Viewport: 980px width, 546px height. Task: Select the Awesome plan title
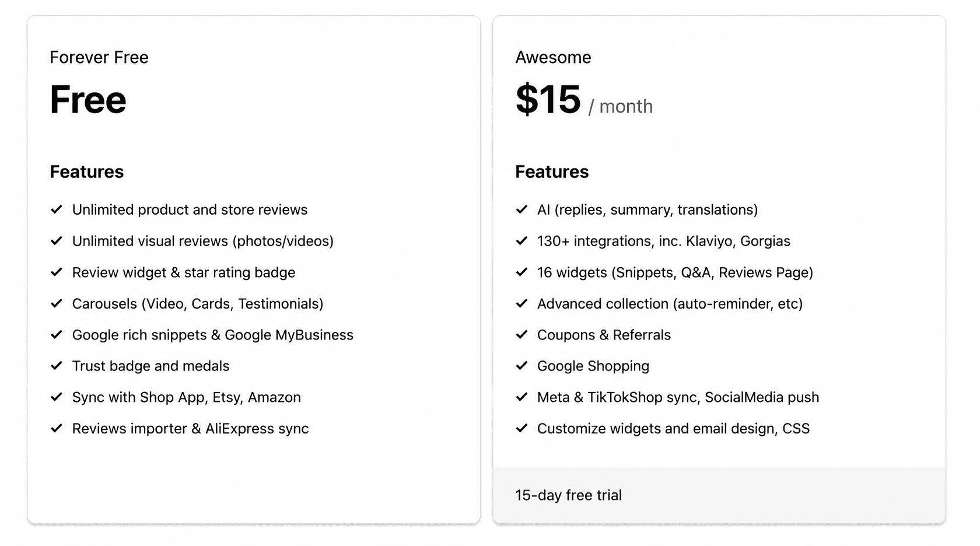pyautogui.click(x=553, y=57)
